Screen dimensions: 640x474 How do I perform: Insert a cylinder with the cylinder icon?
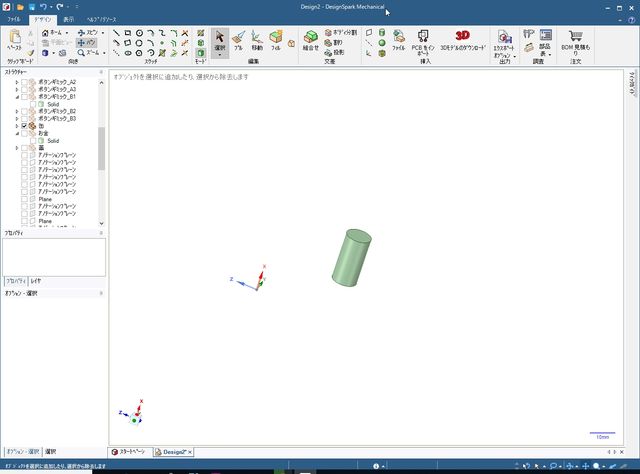pyautogui.click(x=382, y=33)
